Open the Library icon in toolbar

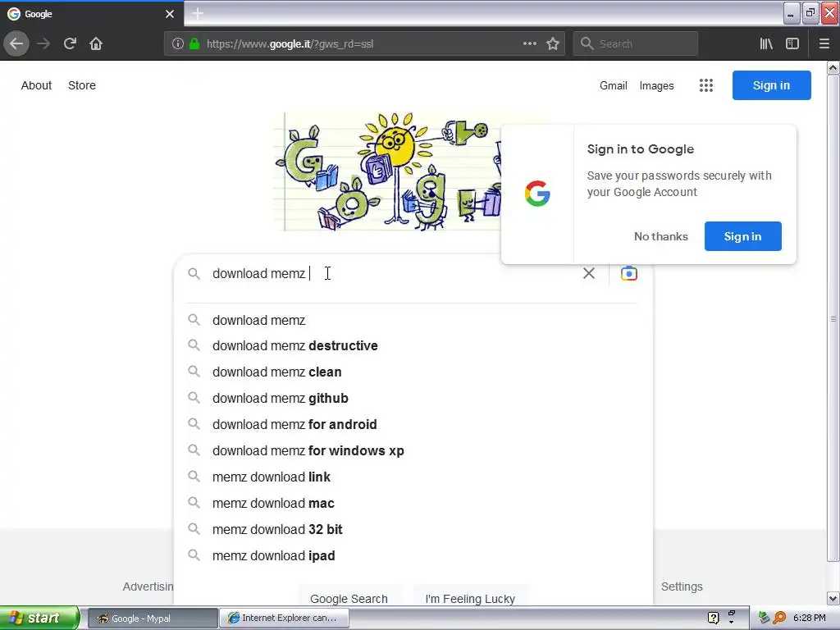point(766,43)
